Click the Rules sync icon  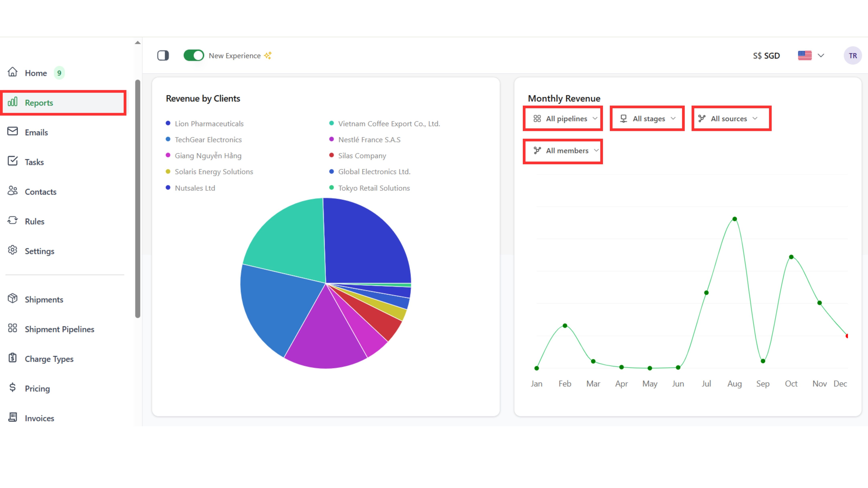point(12,220)
